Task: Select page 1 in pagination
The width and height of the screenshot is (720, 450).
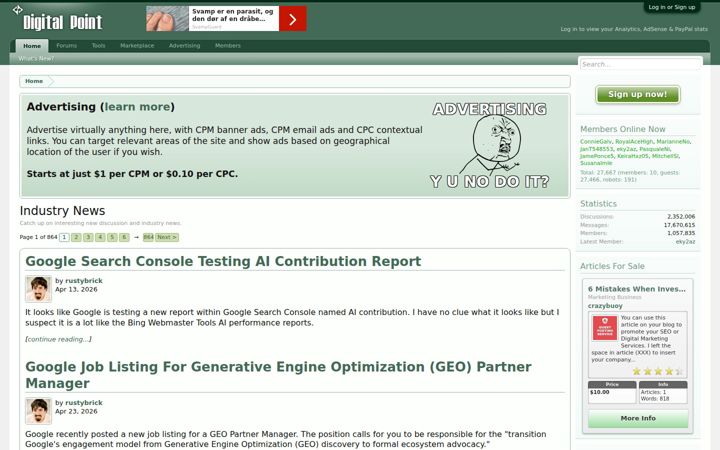Action: [x=64, y=237]
